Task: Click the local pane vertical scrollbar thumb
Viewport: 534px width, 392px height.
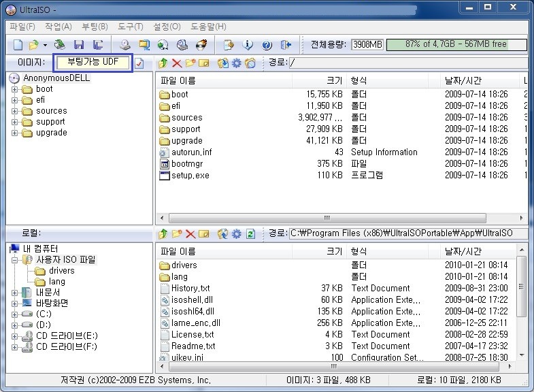Action: (x=521, y=286)
